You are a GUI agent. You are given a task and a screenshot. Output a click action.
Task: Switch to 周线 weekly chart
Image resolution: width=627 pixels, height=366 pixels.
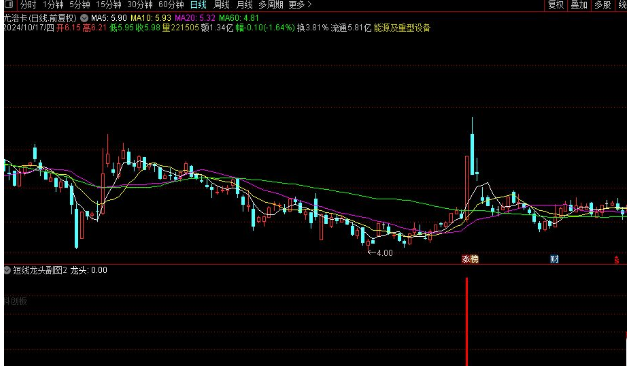tap(221, 5)
